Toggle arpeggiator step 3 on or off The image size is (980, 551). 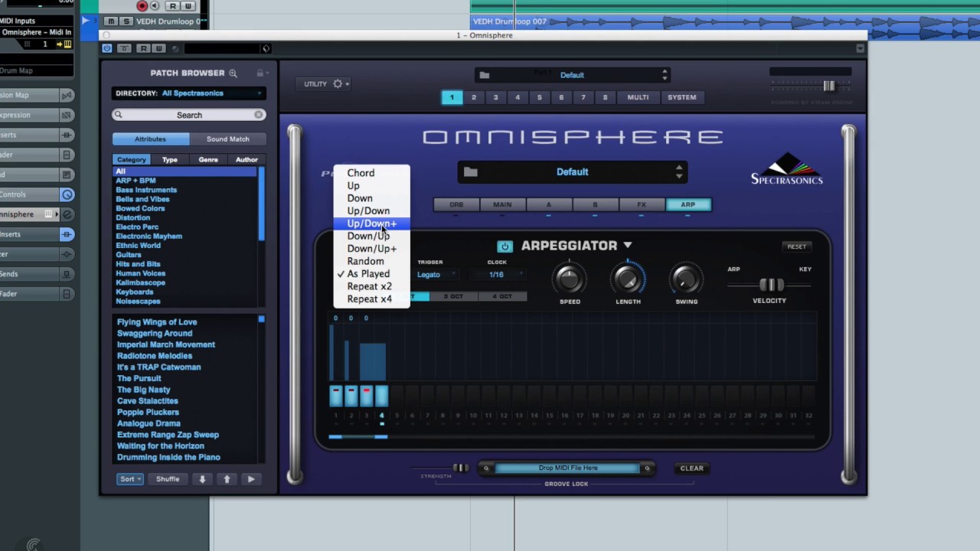tap(367, 396)
